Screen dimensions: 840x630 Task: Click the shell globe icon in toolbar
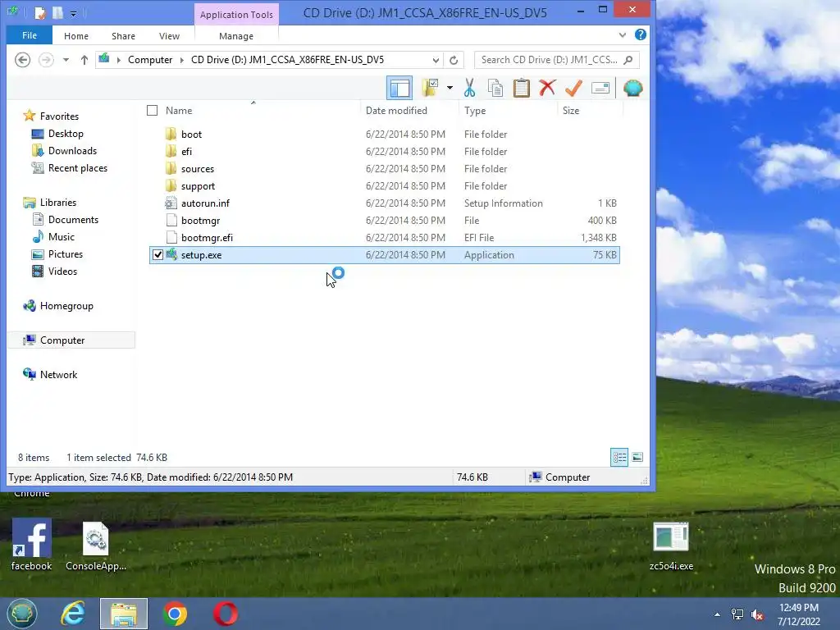(632, 88)
